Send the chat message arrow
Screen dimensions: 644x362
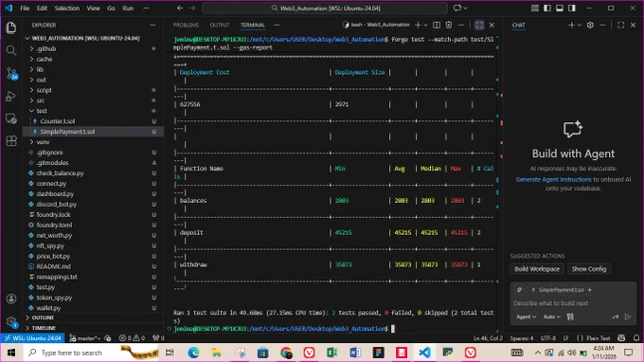pos(628,317)
